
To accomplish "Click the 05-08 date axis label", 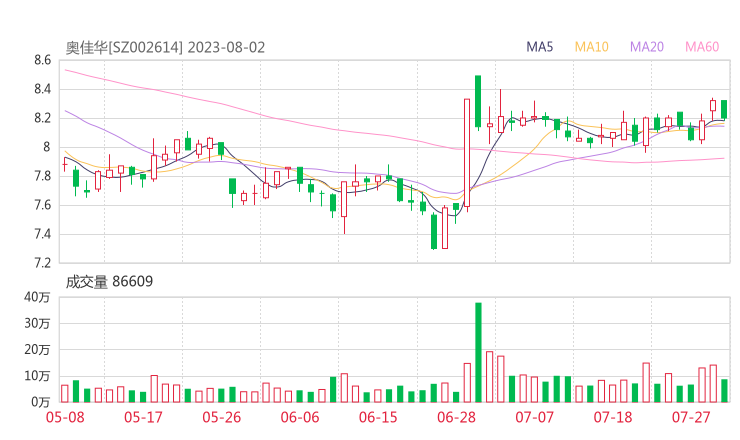I will [65, 417].
